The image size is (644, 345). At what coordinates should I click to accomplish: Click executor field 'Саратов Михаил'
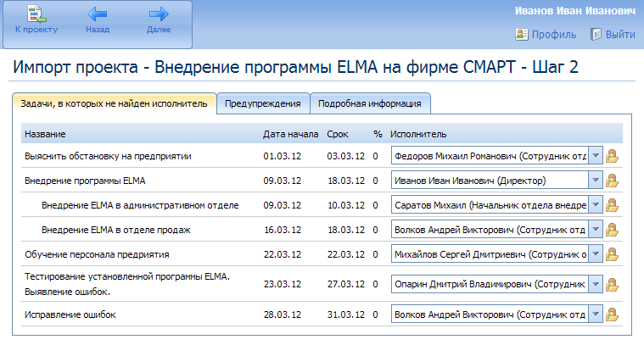click(490, 205)
